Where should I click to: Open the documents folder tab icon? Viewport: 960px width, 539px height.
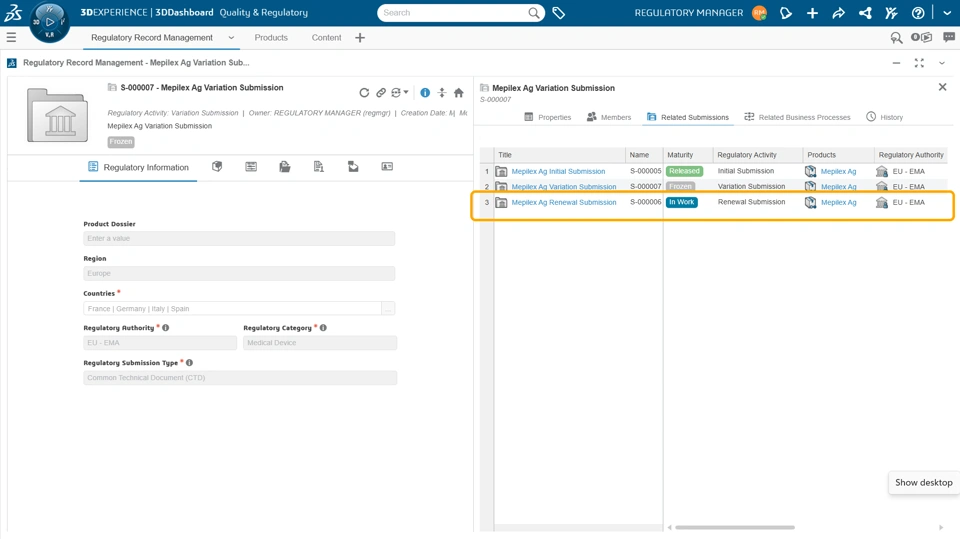pyautogui.click(x=285, y=167)
